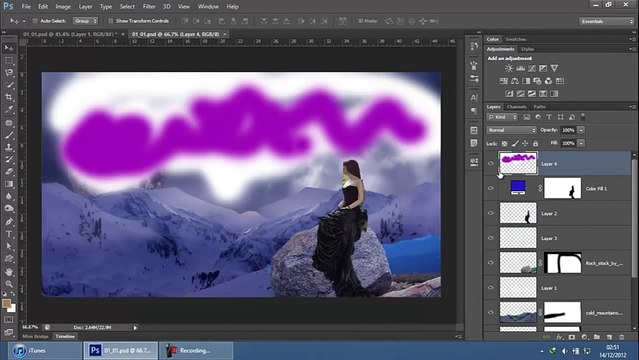Hide Color Fill 1 layer visibility
This screenshot has height=360, width=639.
click(491, 188)
